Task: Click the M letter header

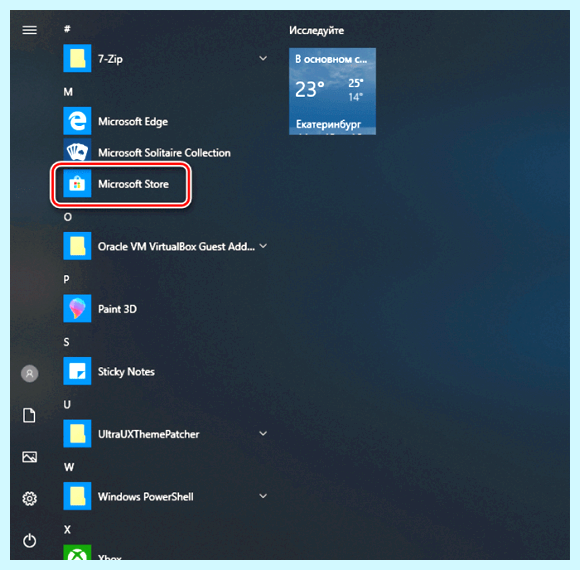Action: point(68,92)
